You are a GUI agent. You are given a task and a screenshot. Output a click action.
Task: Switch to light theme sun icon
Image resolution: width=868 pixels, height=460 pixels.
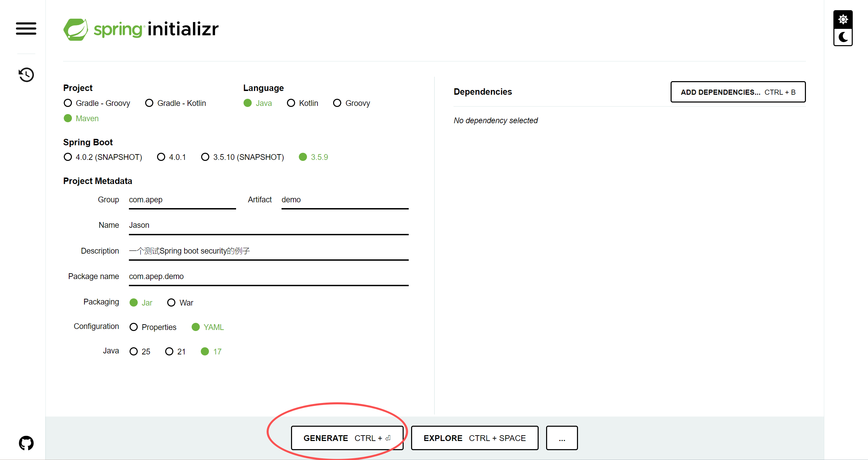click(x=843, y=20)
